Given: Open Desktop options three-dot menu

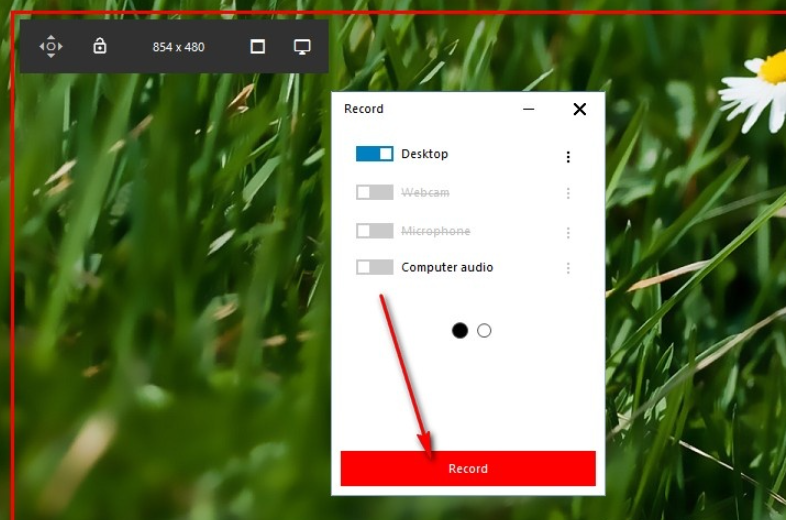Looking at the screenshot, I should (x=568, y=157).
